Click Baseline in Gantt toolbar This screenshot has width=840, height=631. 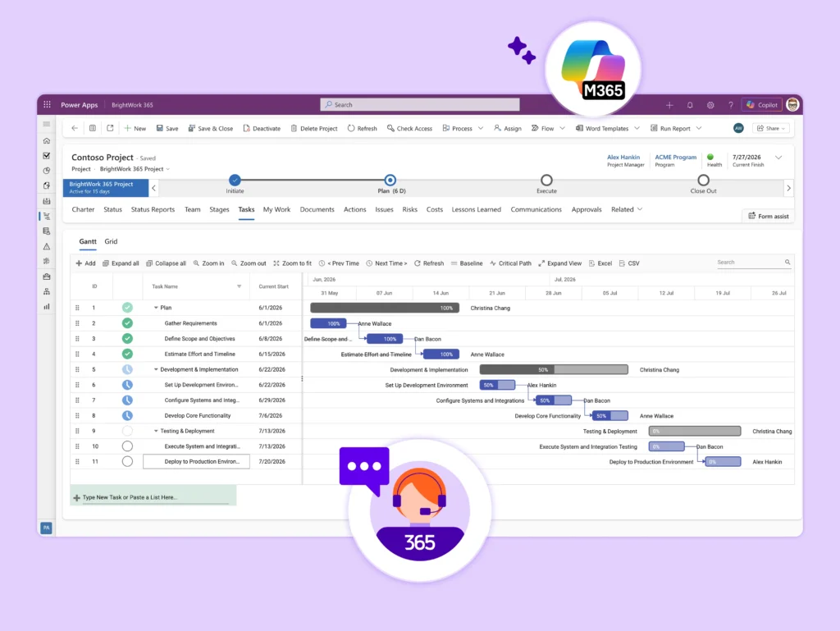[x=467, y=263]
